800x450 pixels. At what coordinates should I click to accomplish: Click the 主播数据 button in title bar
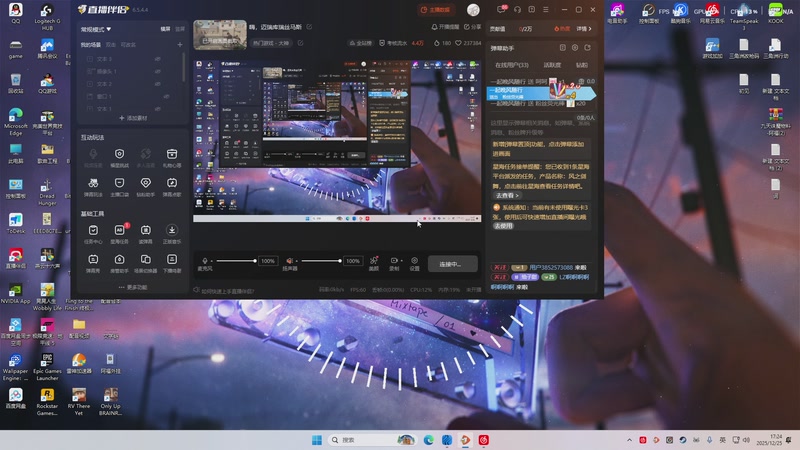[x=435, y=10]
